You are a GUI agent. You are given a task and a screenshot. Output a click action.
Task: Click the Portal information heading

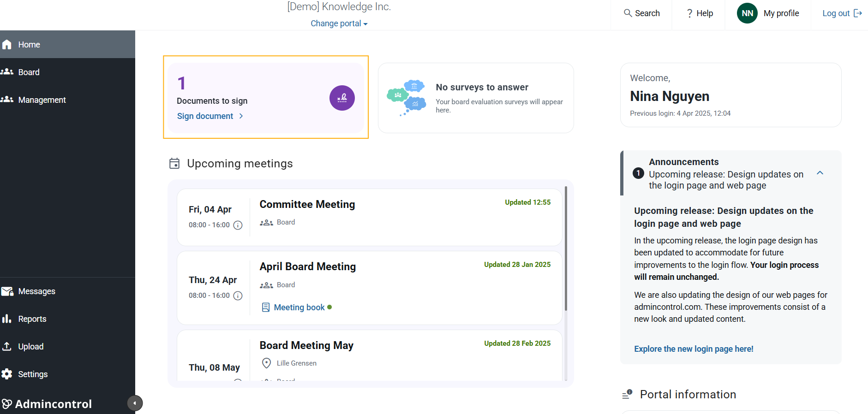pos(688,394)
